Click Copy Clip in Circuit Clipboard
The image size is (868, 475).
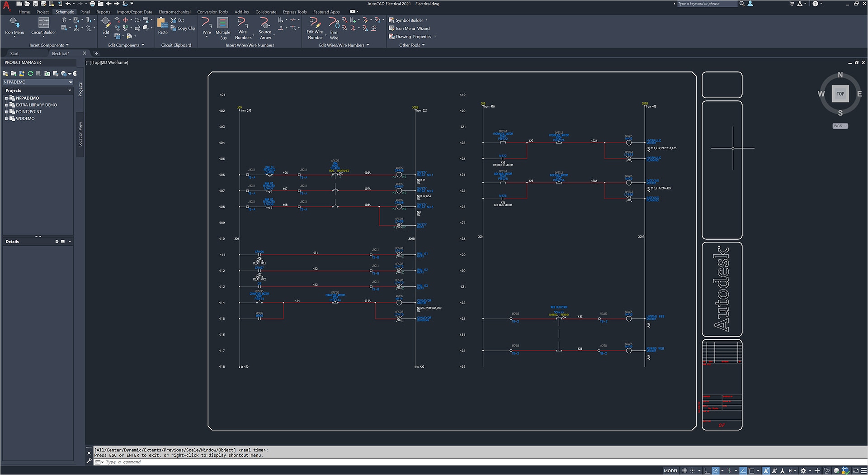(x=183, y=28)
